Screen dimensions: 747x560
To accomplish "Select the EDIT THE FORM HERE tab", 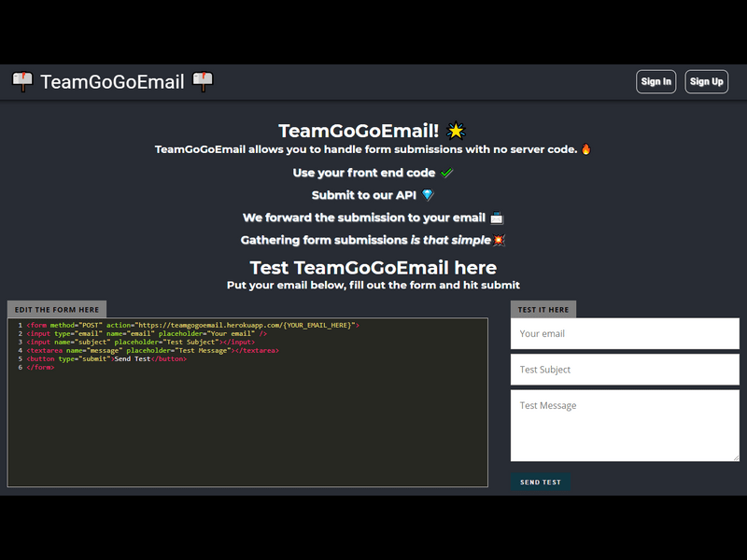I will (57, 309).
